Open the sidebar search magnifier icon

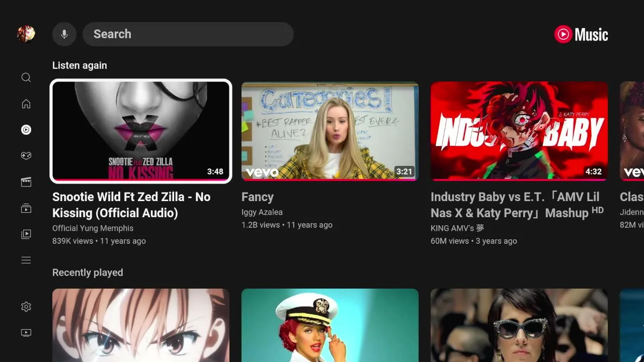(26, 77)
